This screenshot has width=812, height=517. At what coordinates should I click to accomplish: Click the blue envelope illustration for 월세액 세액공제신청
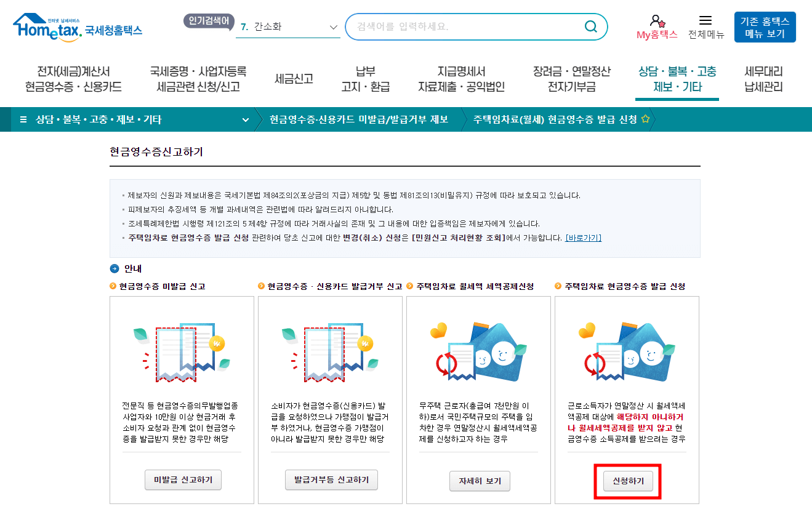coord(479,351)
